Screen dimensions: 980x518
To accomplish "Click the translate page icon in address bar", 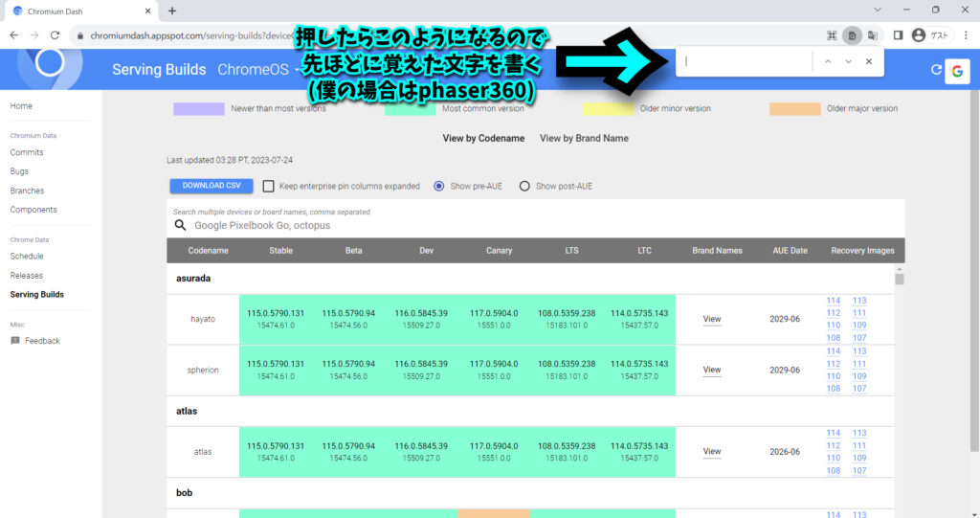I will (873, 35).
